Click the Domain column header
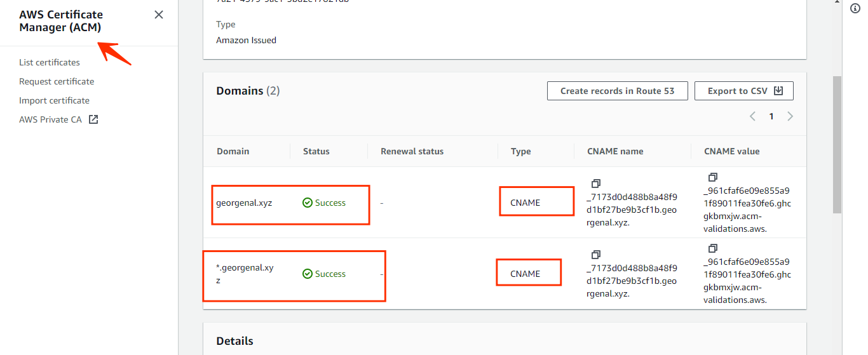868x355 pixels. pyautogui.click(x=233, y=151)
